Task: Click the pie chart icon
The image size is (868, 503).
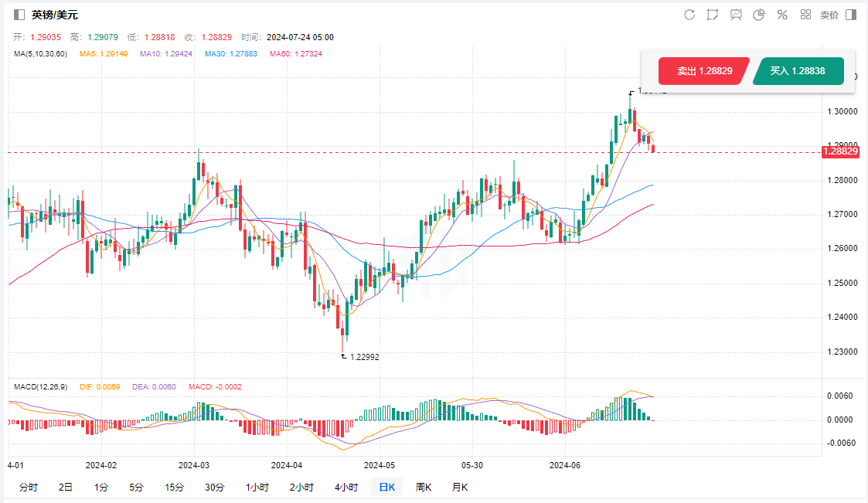Action: [x=759, y=15]
